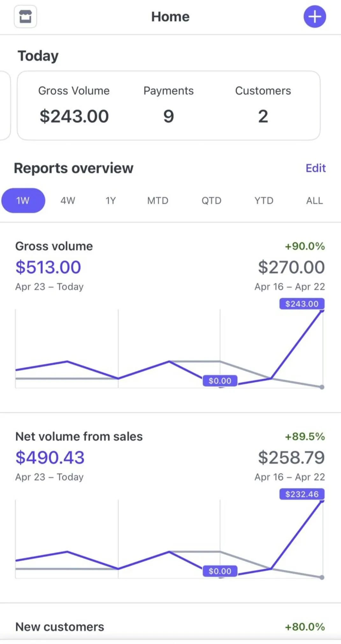Click the $0.00 net volume chart marker
Image resolution: width=341 pixels, height=644 pixels.
point(220,571)
